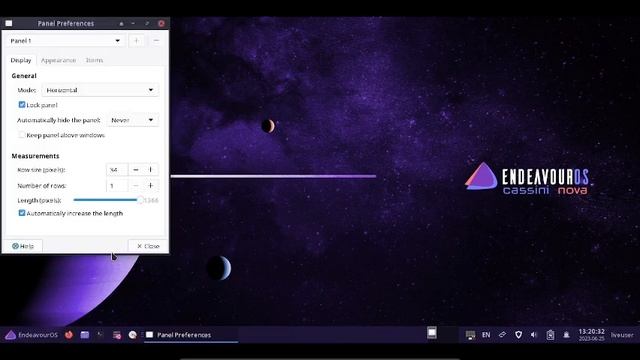Screen dimensions: 640x360
Task: Click the window menu icon in Panel Preferences titlebar
Action: tap(9, 23)
